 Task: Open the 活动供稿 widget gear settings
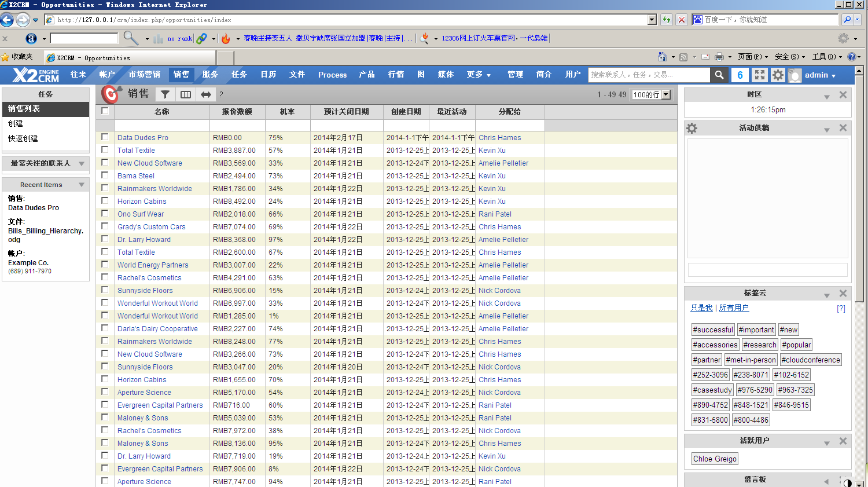[x=692, y=128]
